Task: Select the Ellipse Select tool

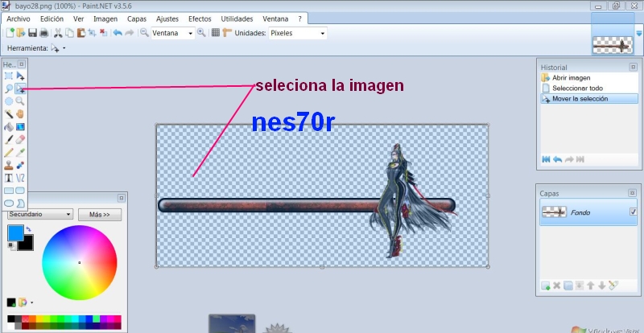Action: point(9,101)
